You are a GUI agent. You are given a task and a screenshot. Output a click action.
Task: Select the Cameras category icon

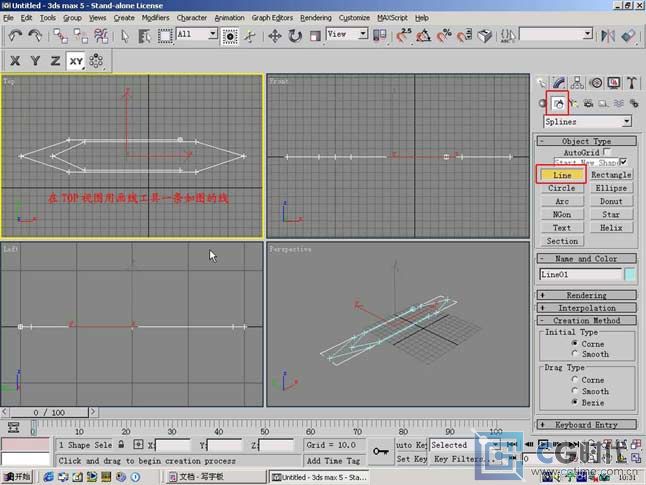click(588, 103)
